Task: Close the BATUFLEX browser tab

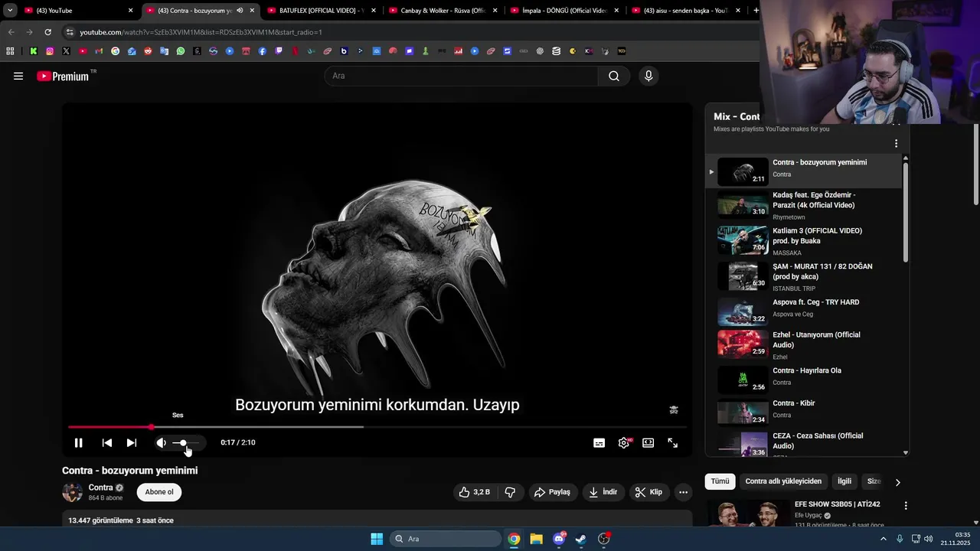Action: point(374,11)
